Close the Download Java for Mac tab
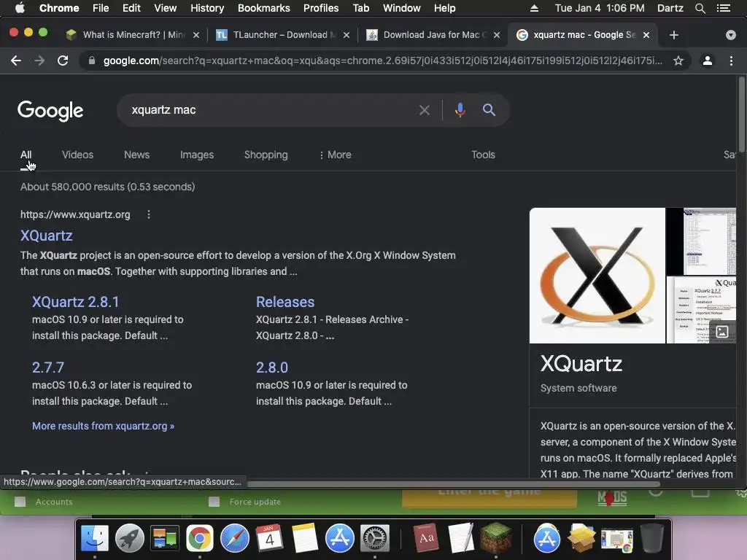Screen dimensions: 747x560 [x=496, y=35]
